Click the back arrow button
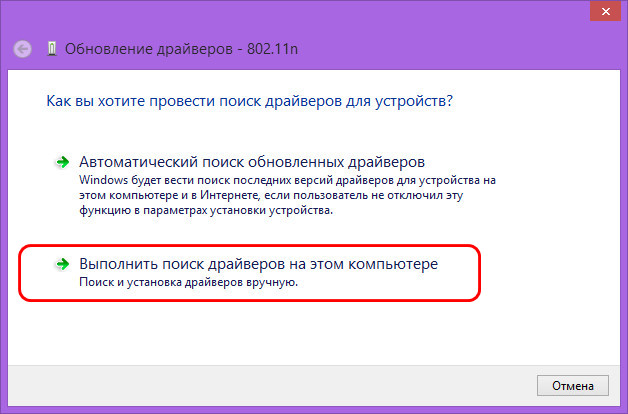The image size is (628, 414). tap(22, 49)
